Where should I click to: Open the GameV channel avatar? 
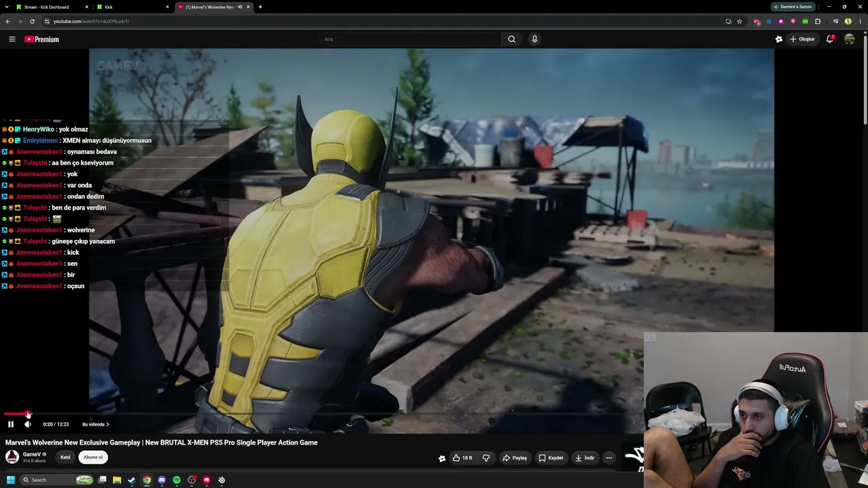[x=12, y=457]
